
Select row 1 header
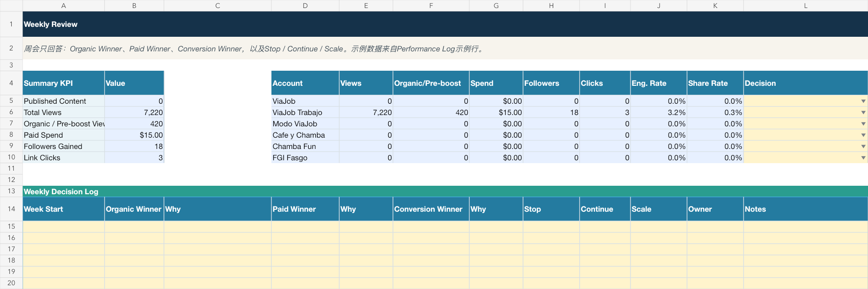11,24
